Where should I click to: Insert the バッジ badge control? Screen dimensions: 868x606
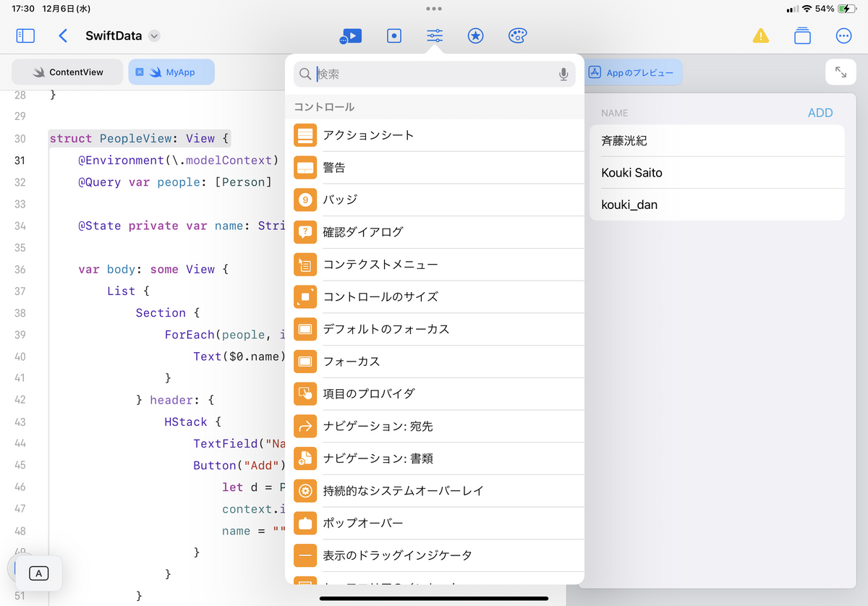434,200
